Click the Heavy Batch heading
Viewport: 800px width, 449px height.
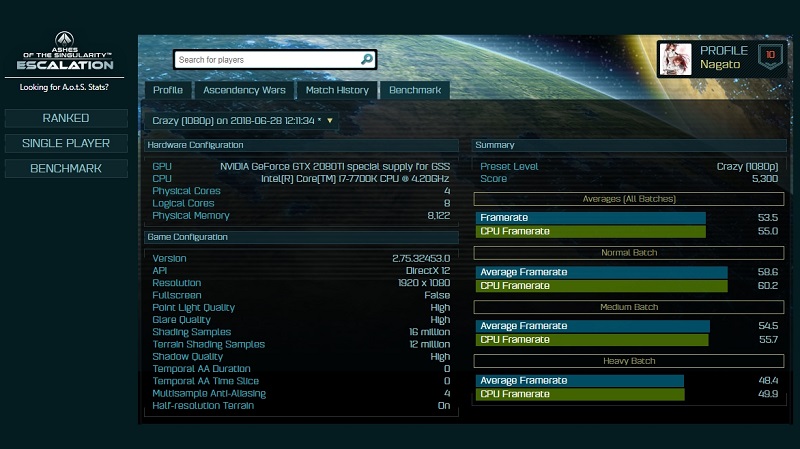[x=629, y=361]
